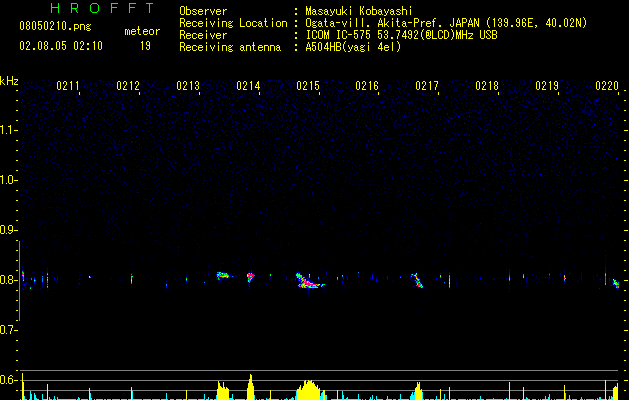Click the gray frequency range bar by 0.8
Screen dimensions: 629x400
pyautogui.click(x=19, y=281)
